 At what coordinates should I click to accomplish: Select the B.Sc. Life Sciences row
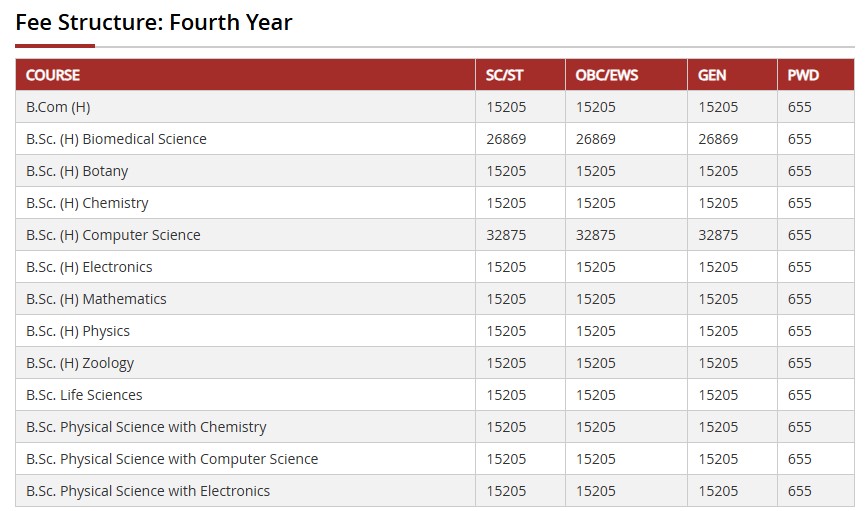(x=435, y=395)
